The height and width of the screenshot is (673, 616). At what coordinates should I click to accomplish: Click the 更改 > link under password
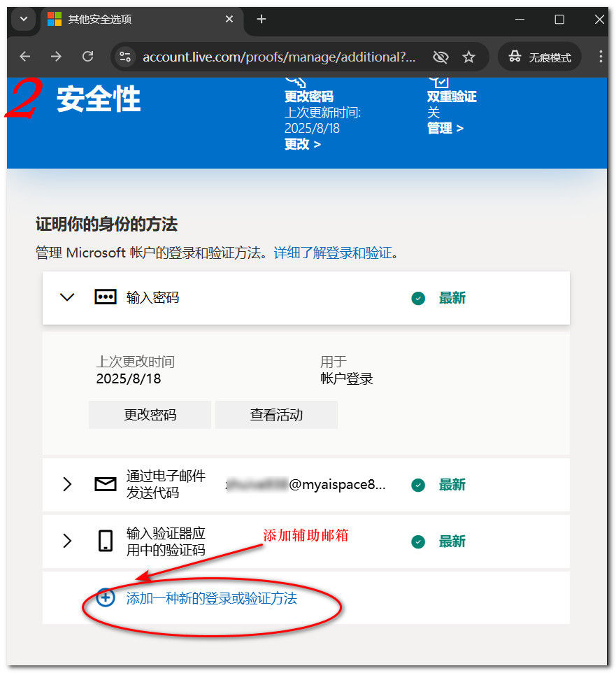point(303,144)
